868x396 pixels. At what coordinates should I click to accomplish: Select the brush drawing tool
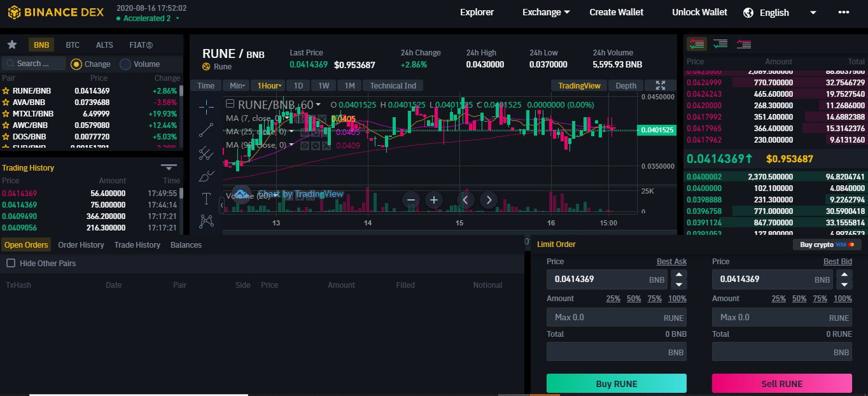pos(206,176)
